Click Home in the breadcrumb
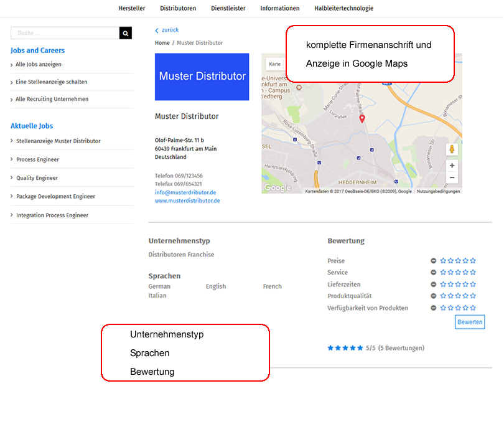The width and height of the screenshot is (504, 447). point(162,43)
